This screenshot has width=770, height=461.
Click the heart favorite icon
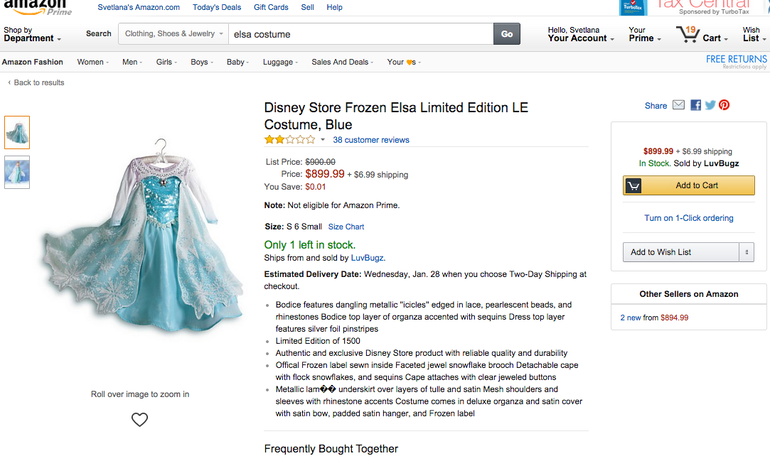tap(140, 420)
